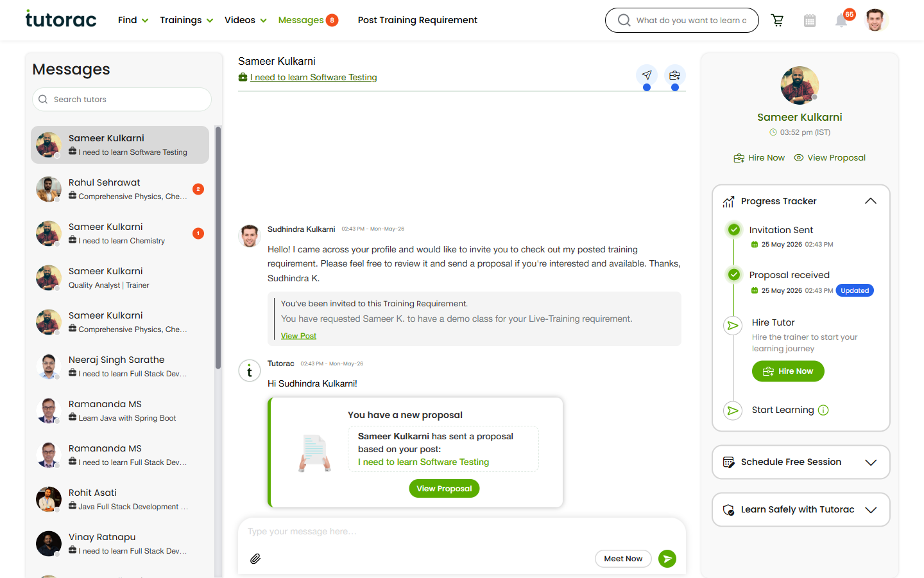Click the green View Proposal button
Screen dimensions: 924x578
point(444,489)
